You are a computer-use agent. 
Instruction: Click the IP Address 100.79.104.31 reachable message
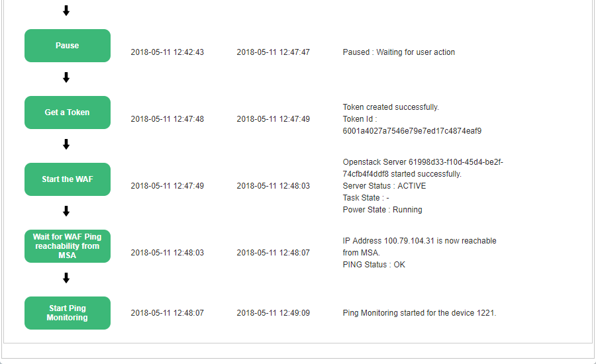(x=419, y=247)
